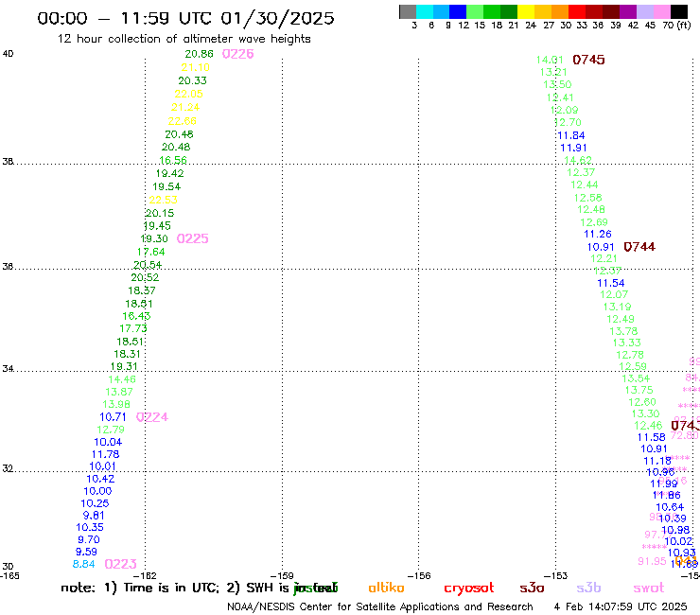Click the pink 0225 time marker
Viewport: 700px width, 615px height.
192,238
